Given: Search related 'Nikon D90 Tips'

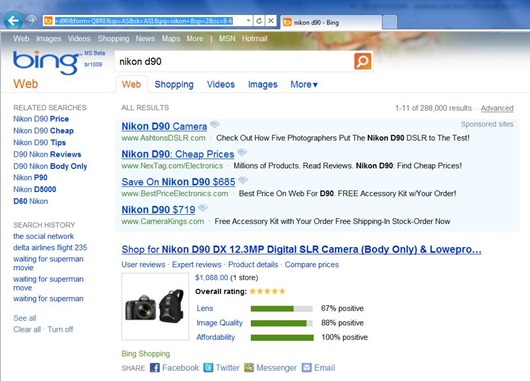Looking at the screenshot, I should click(40, 143).
